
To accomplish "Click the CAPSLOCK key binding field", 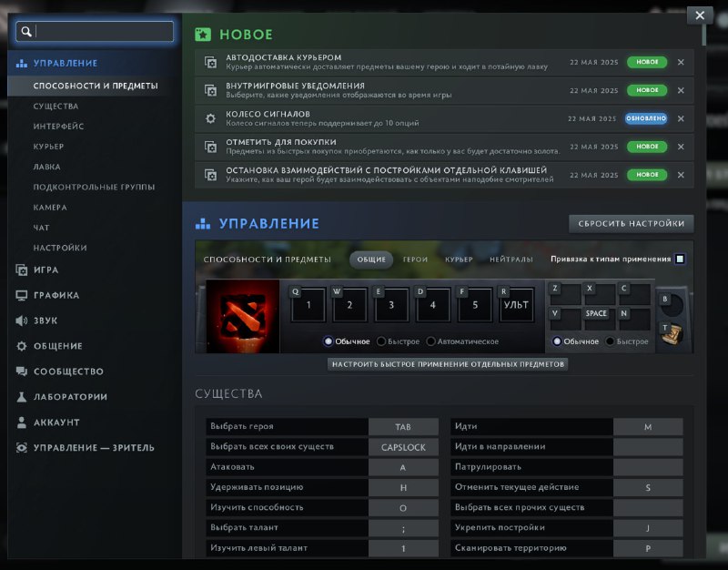I will [403, 447].
